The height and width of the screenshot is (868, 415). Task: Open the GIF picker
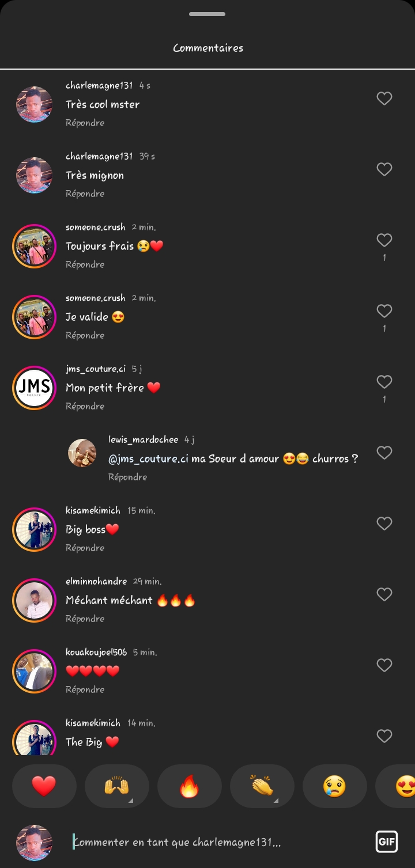[386, 842]
